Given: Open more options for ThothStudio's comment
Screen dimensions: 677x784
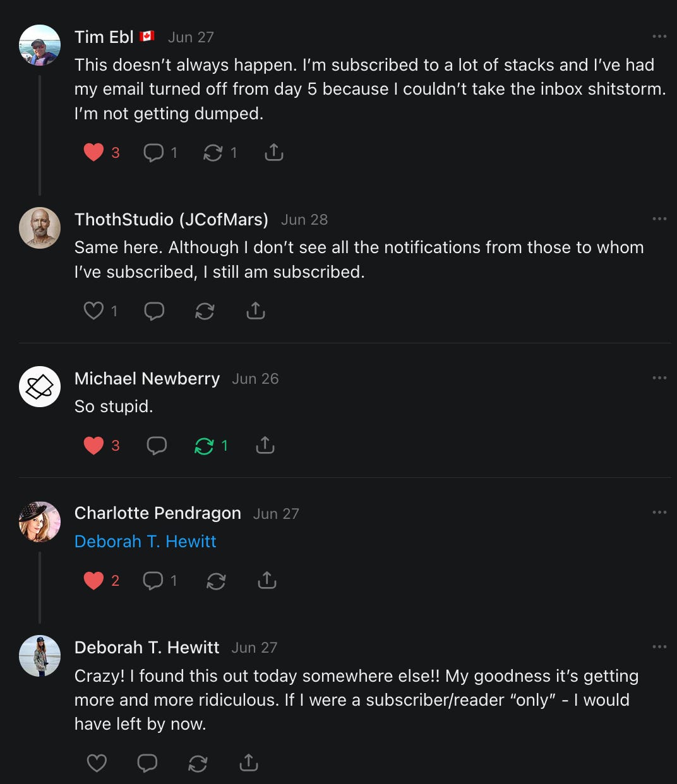Looking at the screenshot, I should point(659,219).
